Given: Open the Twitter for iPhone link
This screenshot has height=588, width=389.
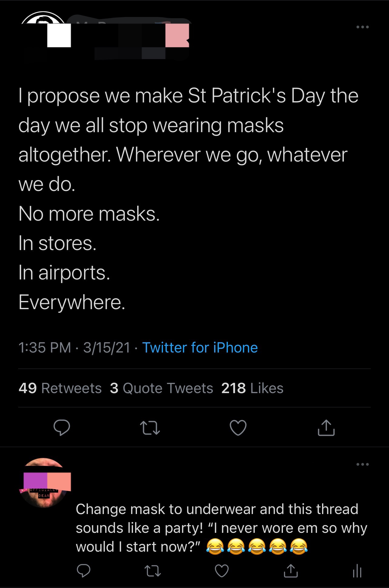Looking at the screenshot, I should [200, 348].
